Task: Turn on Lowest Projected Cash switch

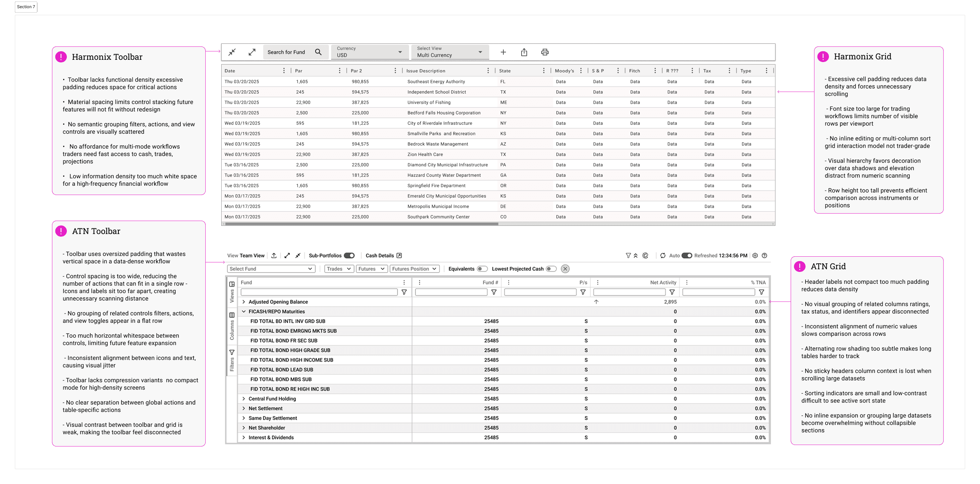Action: pos(551,269)
